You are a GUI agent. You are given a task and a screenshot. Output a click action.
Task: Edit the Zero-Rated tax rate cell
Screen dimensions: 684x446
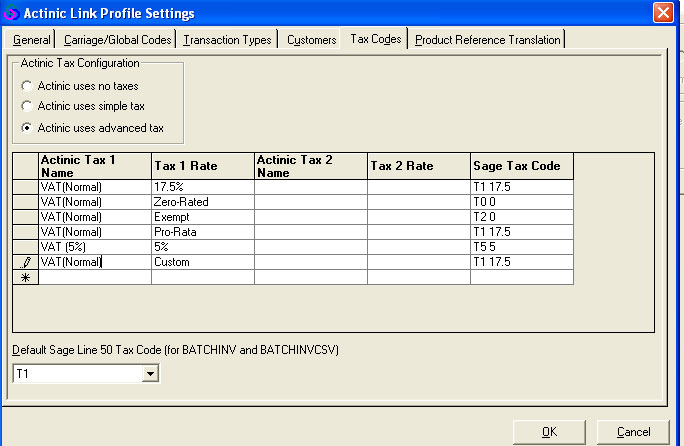(202, 202)
